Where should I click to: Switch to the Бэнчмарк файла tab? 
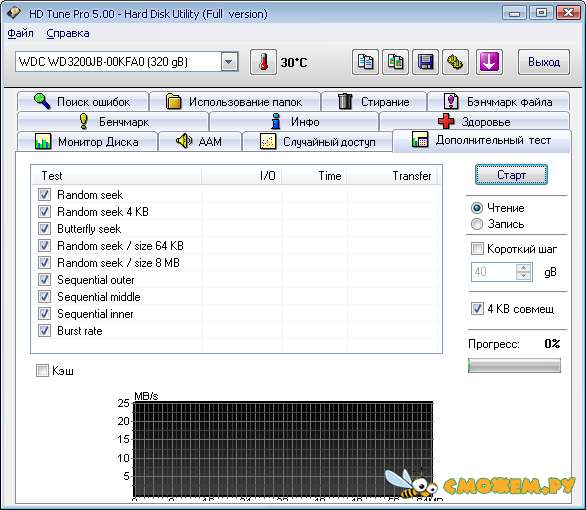(498, 102)
